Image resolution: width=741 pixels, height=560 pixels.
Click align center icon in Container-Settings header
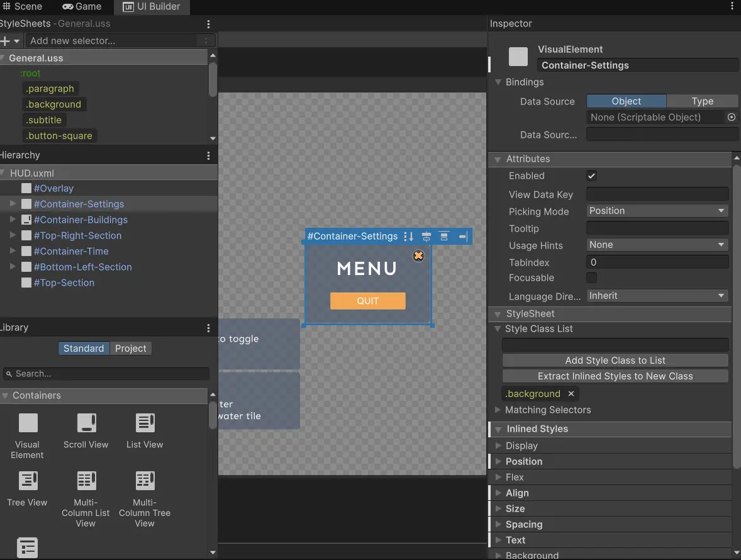[x=426, y=237]
